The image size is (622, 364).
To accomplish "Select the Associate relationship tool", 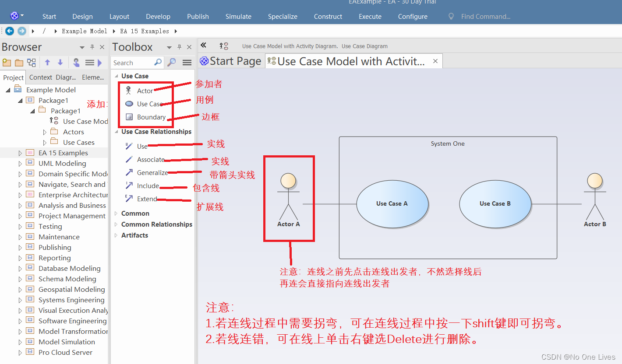I will [x=145, y=159].
